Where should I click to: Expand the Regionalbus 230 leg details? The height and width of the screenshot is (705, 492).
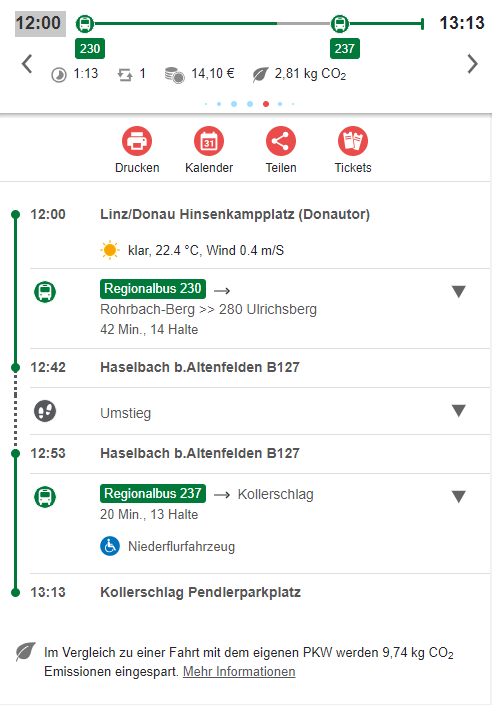click(458, 292)
